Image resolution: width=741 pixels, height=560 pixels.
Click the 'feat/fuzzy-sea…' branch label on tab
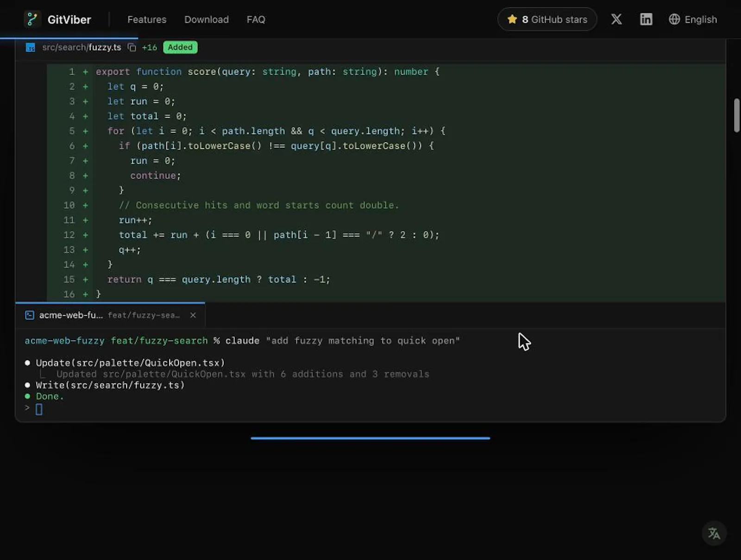(x=144, y=315)
